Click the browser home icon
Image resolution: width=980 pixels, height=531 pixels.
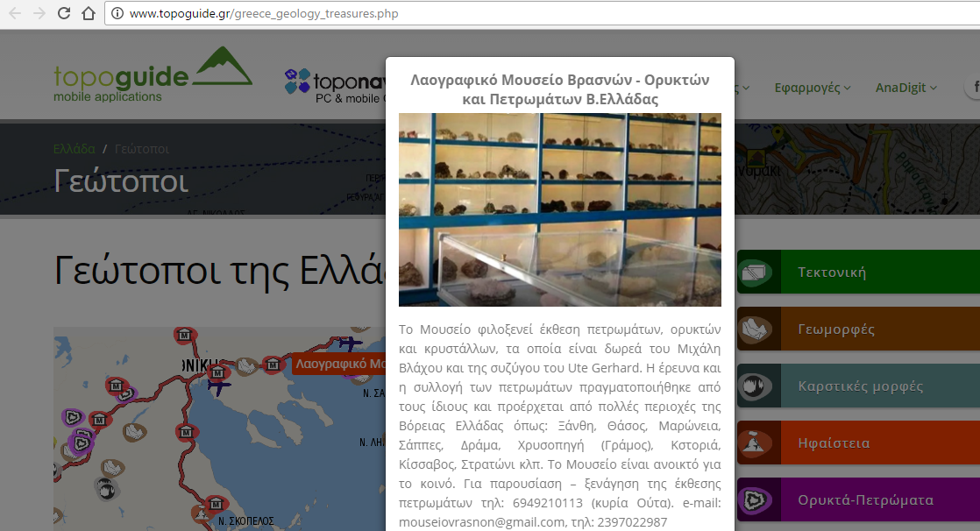[x=88, y=14]
